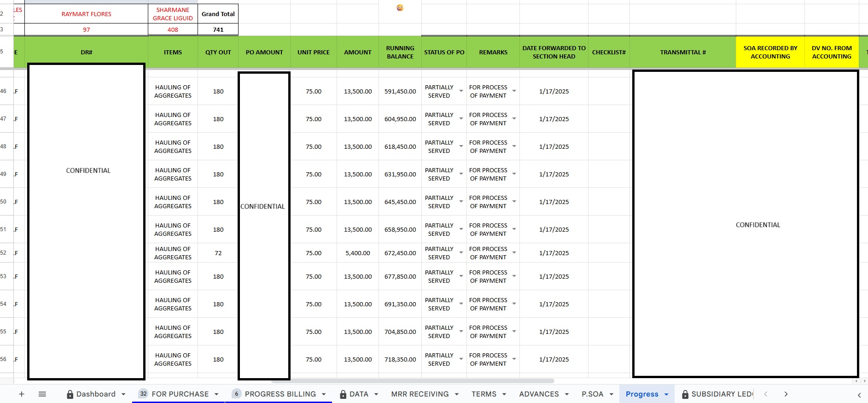Open the ADVANCES sheet tab
Screen dimensions: 868x403
click(539, 394)
